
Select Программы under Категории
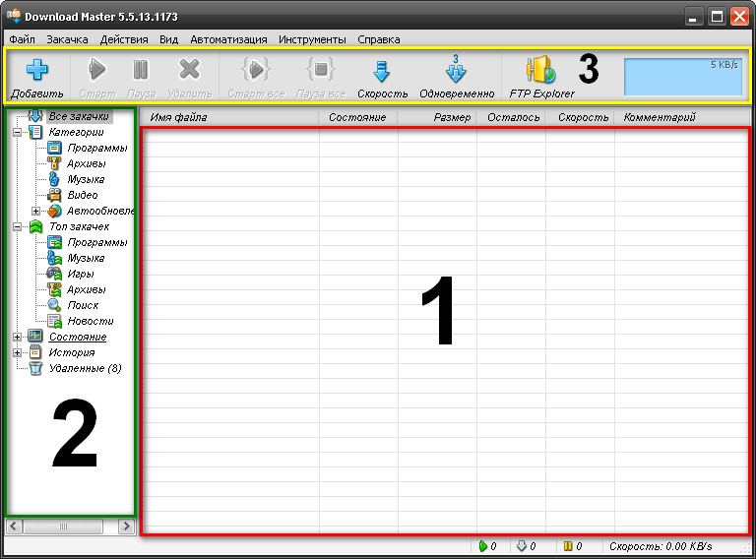pos(97,148)
